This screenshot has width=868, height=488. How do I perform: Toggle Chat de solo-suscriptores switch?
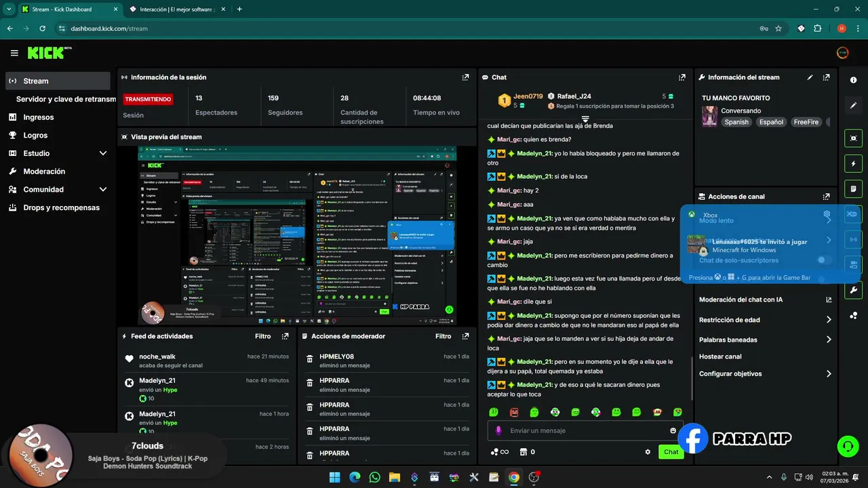[825, 260]
